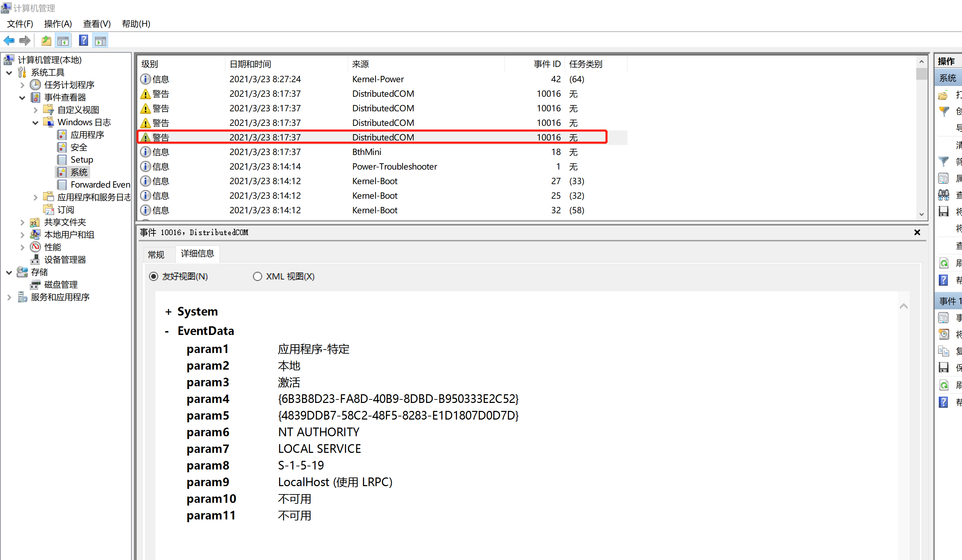Select the 友好视图 radio button

[154, 276]
